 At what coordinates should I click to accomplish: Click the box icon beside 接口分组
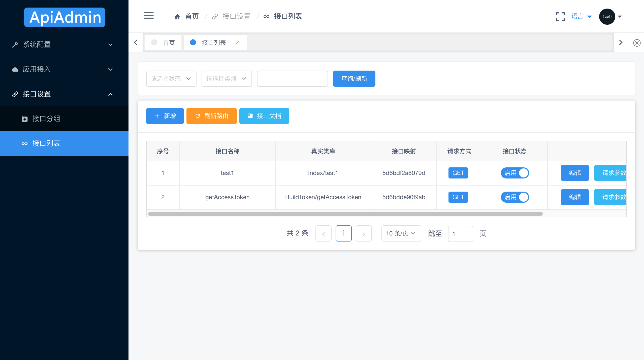pyautogui.click(x=25, y=119)
